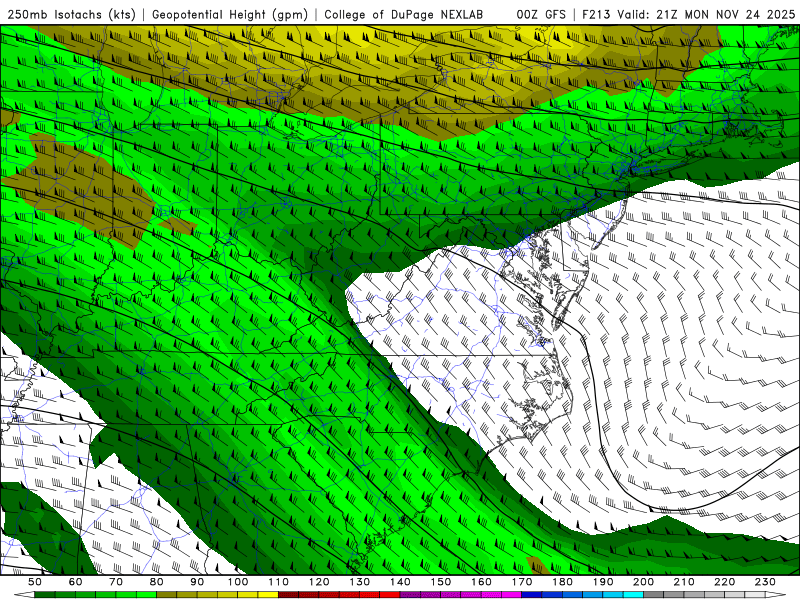800x600 pixels.
Task: Pick the 100 knots legend label
Action: pyautogui.click(x=238, y=582)
